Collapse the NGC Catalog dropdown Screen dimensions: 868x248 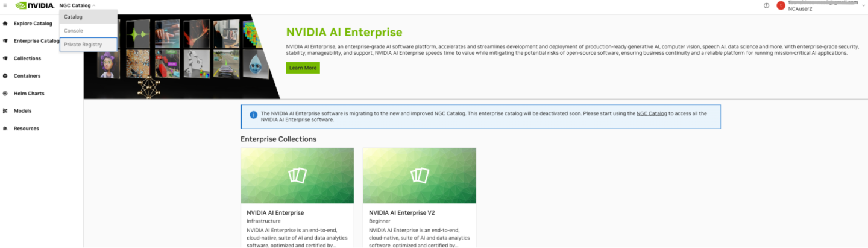[x=77, y=5]
